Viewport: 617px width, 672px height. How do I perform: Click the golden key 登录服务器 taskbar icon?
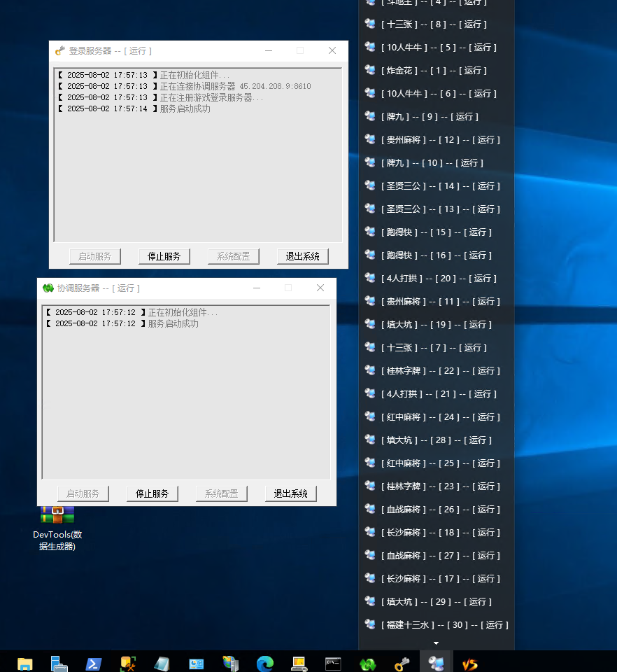(x=402, y=664)
